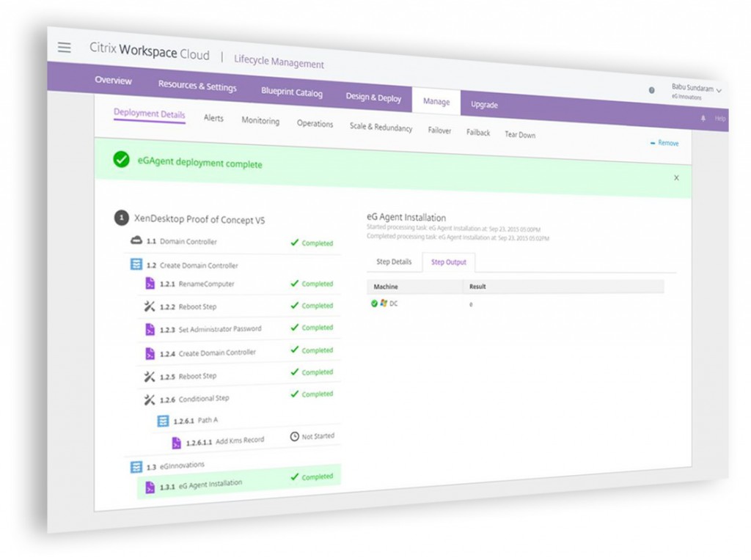This screenshot has height=560, width=751.
Task: Click script icon for Set Administrator Password
Action: point(150,329)
